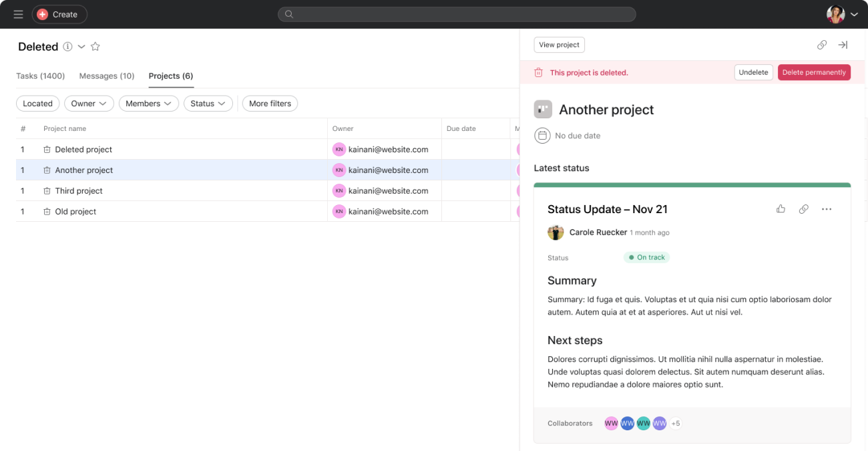The height and width of the screenshot is (451, 868).
Task: Click the info icon beside Deleted title
Action: (x=67, y=47)
